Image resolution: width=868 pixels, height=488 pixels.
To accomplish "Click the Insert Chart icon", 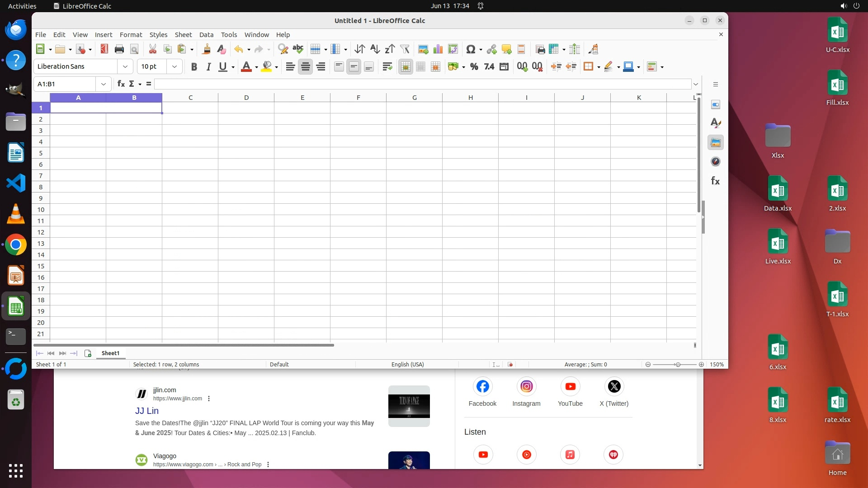I will [x=438, y=49].
